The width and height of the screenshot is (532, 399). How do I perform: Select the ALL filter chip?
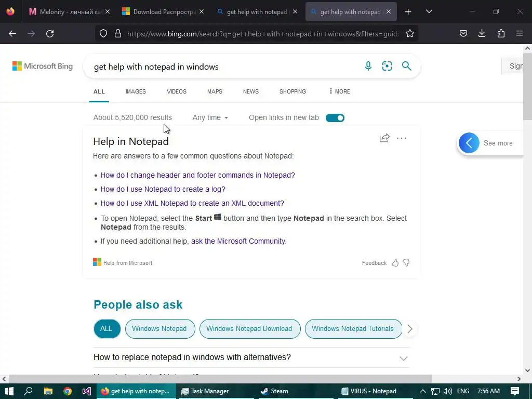pos(107,329)
